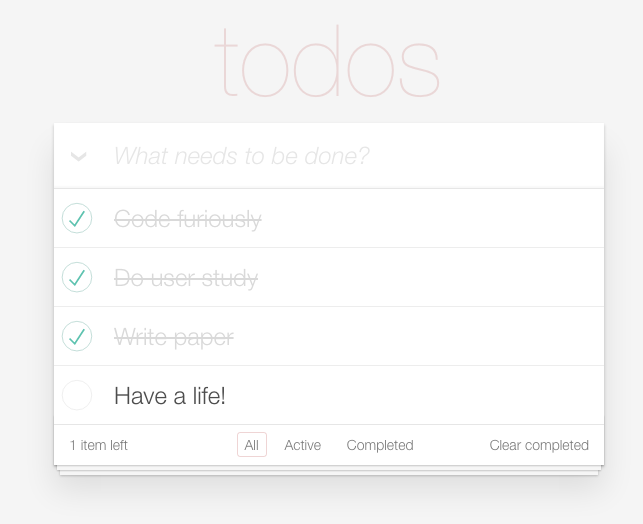
Task: Click the Do user study todo text
Action: point(186,278)
